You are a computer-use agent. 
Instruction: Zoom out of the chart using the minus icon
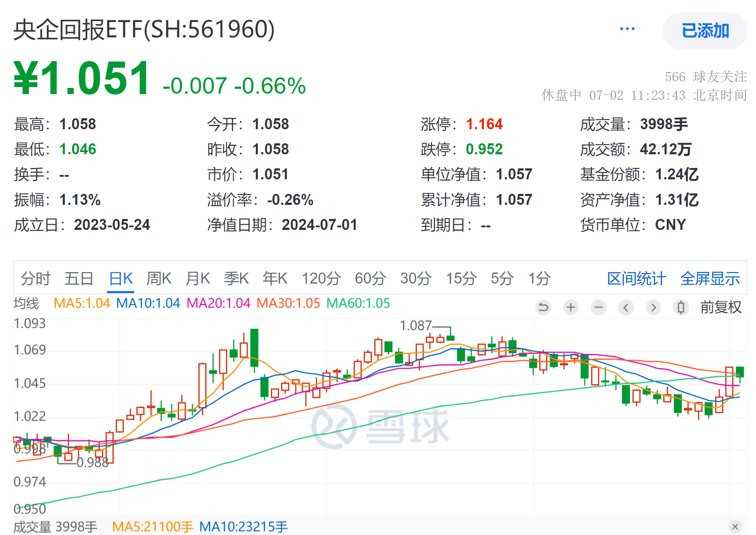click(598, 308)
